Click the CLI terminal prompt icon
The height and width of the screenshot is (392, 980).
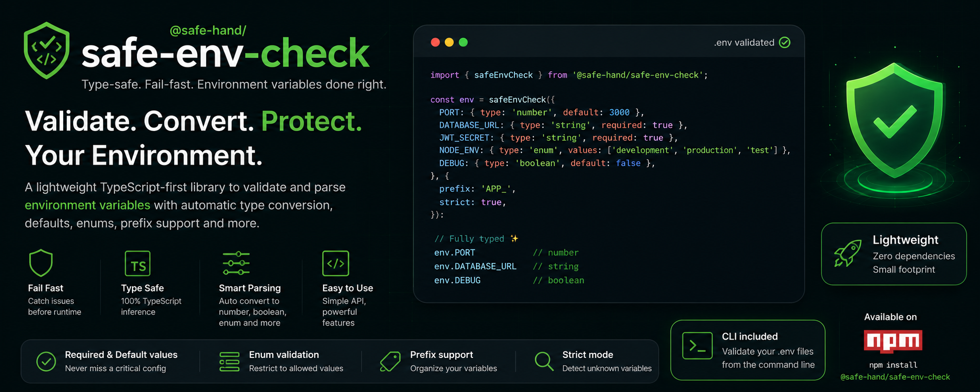pos(697,346)
